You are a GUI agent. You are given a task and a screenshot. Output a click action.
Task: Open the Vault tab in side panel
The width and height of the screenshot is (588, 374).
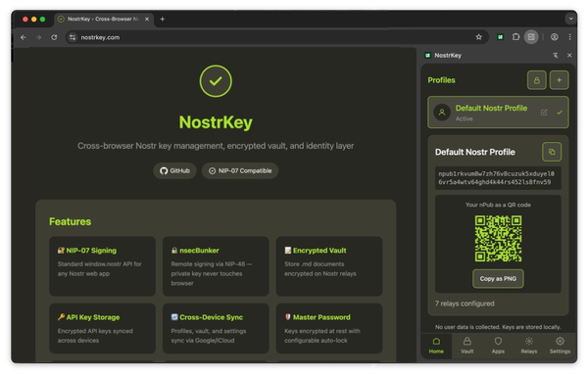[466, 346]
